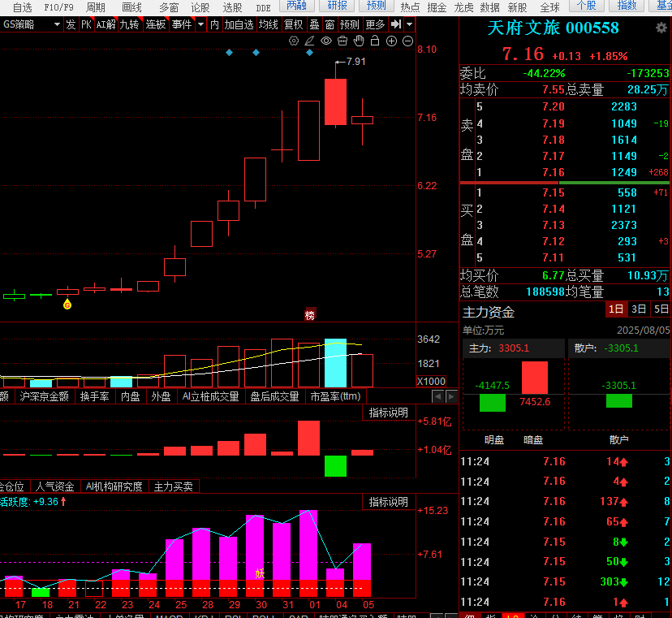Click 指数 top button
Screen dimensions: 672x618
pos(627,5)
